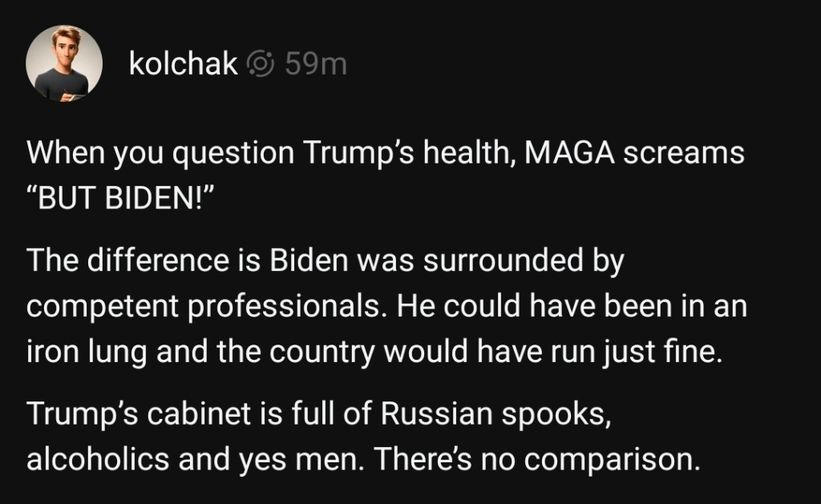Screen dimensions: 821x504
Task: Click the swirl badge icon beside kolchak
Action: [x=262, y=64]
